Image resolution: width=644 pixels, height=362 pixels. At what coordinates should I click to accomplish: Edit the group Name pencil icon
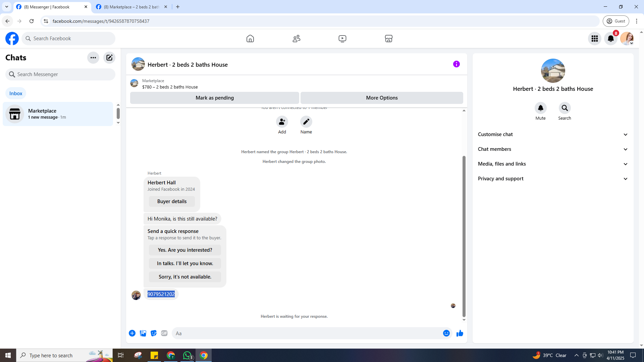click(x=306, y=122)
